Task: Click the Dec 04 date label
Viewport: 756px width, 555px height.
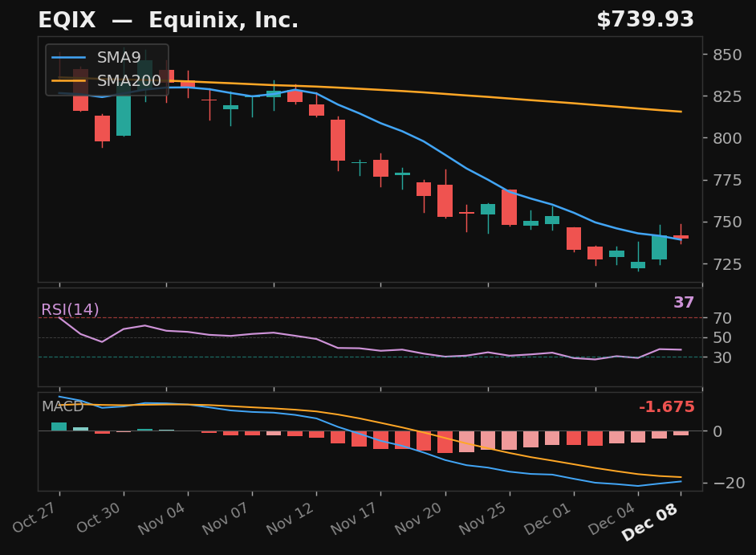Action: [x=612, y=518]
